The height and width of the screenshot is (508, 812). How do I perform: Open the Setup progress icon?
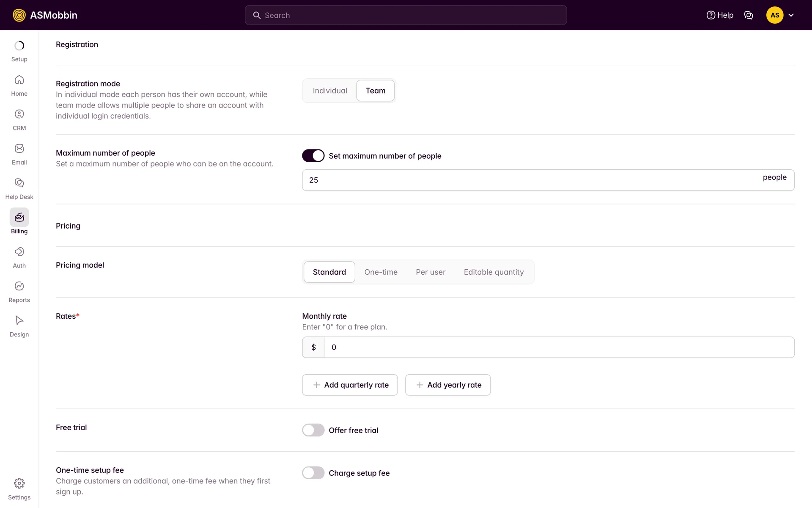19,46
